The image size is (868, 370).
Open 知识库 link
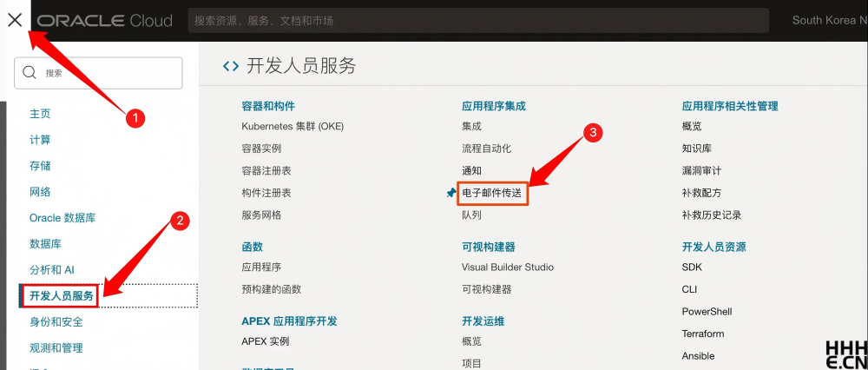pyautogui.click(x=697, y=149)
